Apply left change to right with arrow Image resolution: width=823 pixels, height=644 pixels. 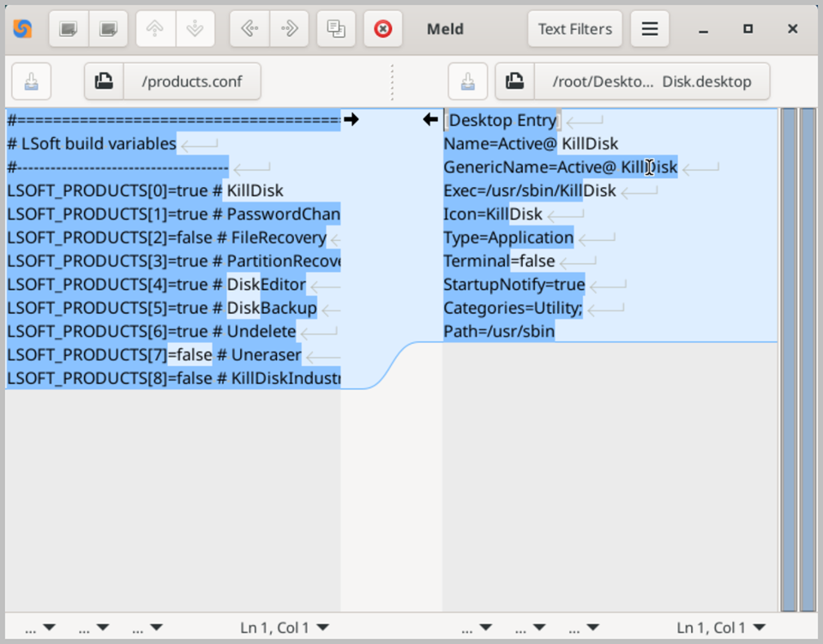[351, 120]
